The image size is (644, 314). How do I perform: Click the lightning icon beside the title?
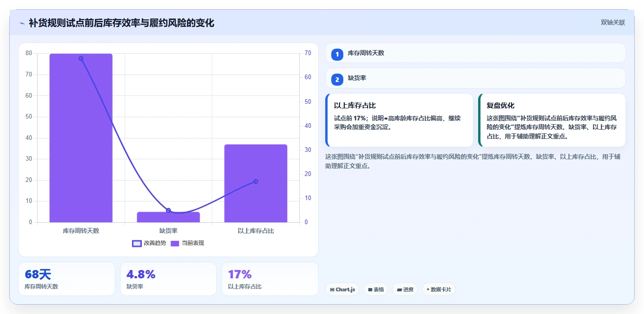[x=22, y=23]
